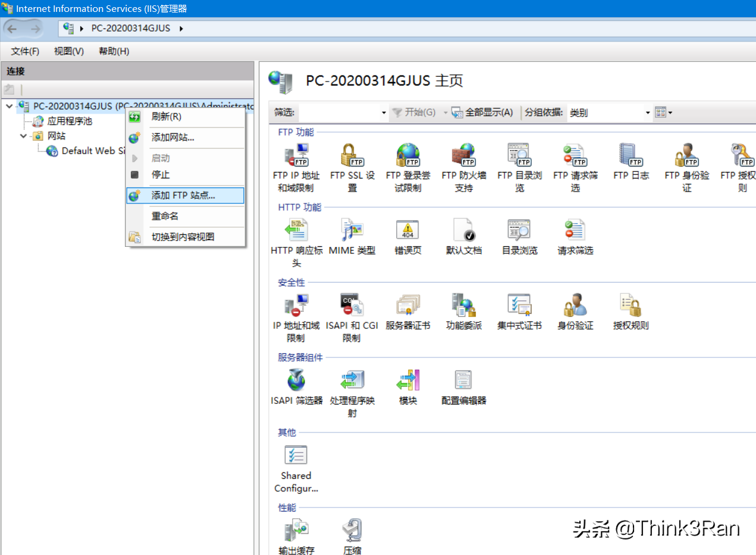The image size is (756, 555).
Task: Choose 重命名 in context menu
Action: (186, 216)
